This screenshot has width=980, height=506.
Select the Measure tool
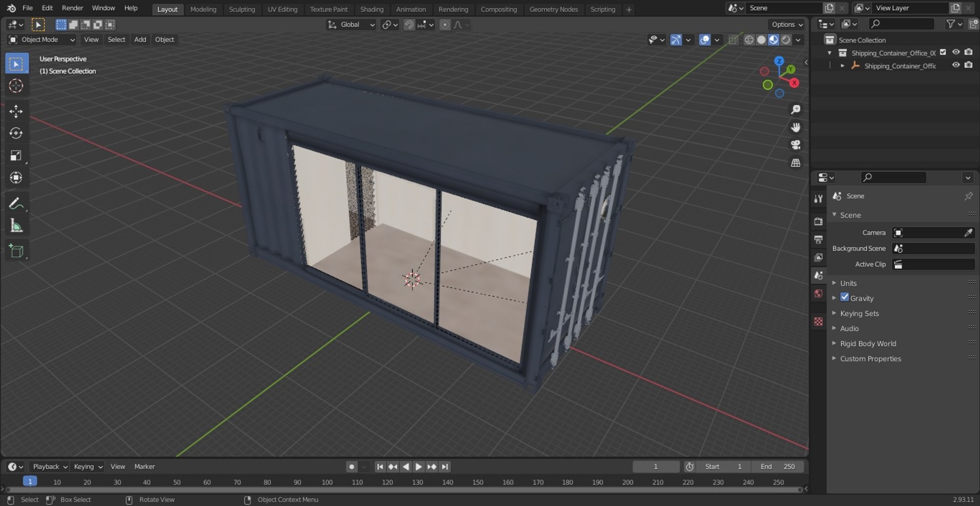16,225
